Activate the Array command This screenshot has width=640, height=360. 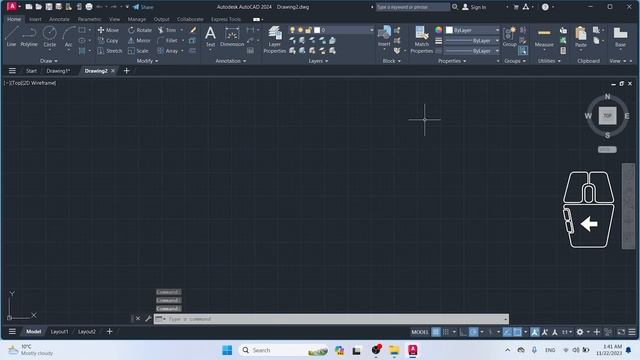(x=168, y=51)
